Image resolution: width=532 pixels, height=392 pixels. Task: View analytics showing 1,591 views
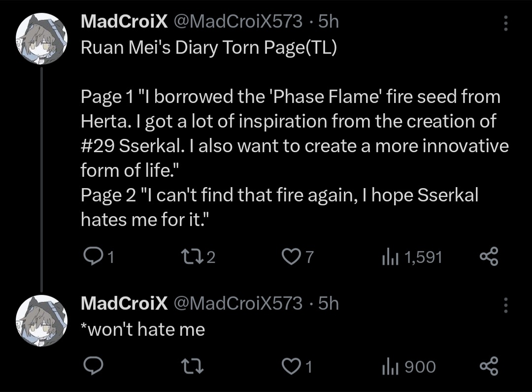click(390, 257)
